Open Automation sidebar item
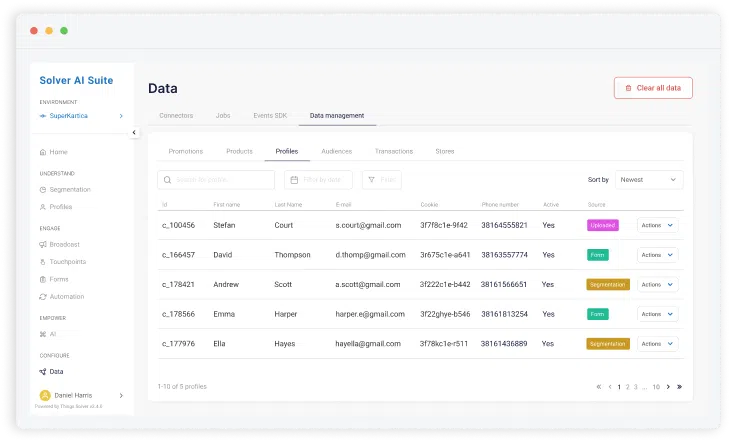The height and width of the screenshot is (443, 731). click(x=66, y=297)
